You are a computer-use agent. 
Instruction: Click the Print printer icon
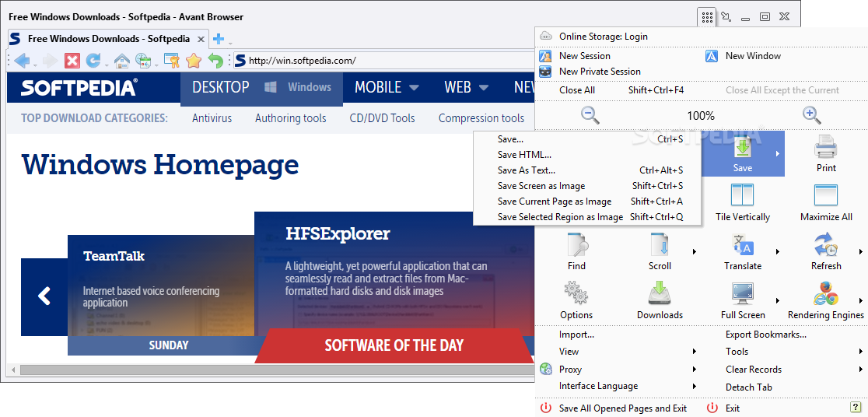coord(826,147)
